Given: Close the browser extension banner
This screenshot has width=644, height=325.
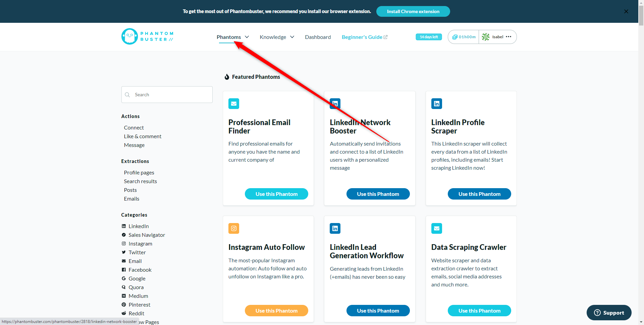Looking at the screenshot, I should (626, 11).
